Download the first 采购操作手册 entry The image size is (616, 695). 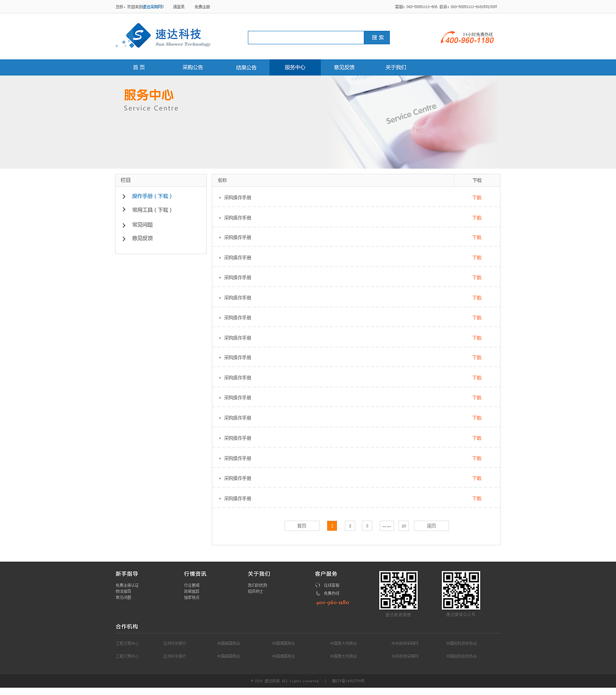(x=477, y=197)
